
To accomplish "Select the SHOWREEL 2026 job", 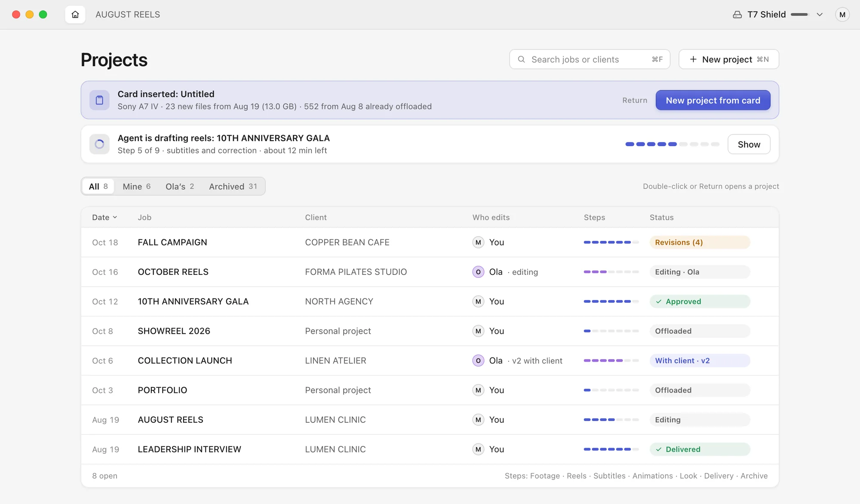I will point(174,331).
